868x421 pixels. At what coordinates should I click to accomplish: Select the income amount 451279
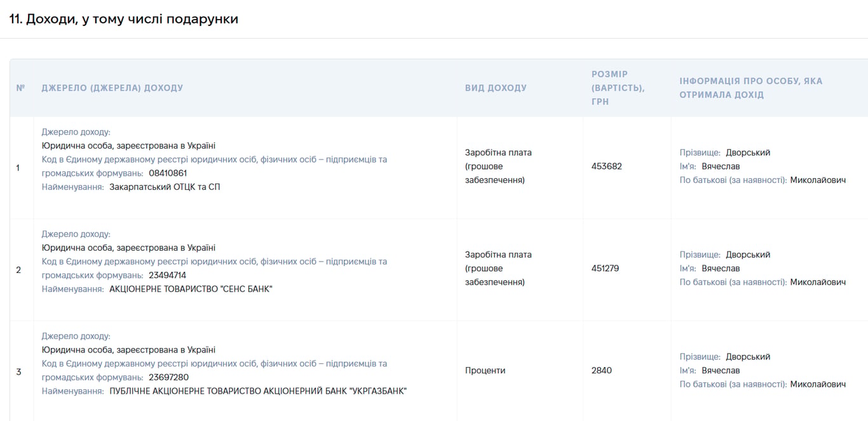[x=605, y=269]
